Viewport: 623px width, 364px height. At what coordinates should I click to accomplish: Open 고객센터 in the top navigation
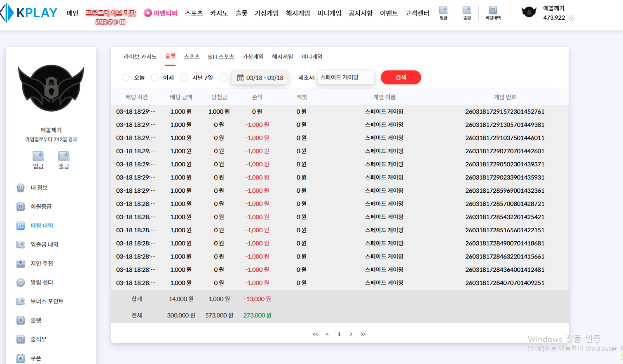[417, 13]
